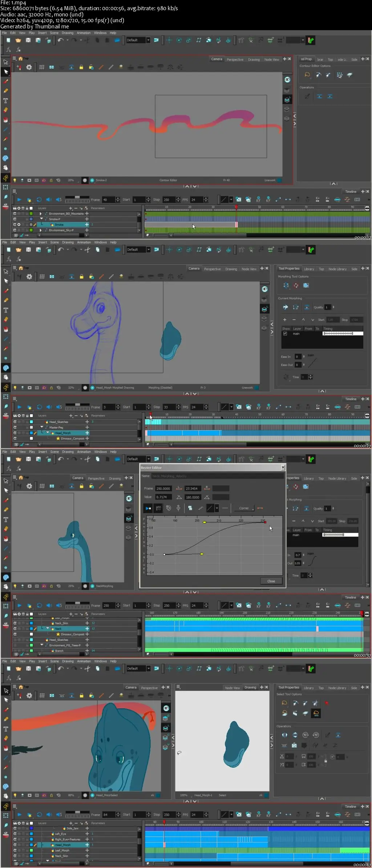372x868 pixels.
Task: Select the Leaf_Morph layer
Action: point(62,851)
